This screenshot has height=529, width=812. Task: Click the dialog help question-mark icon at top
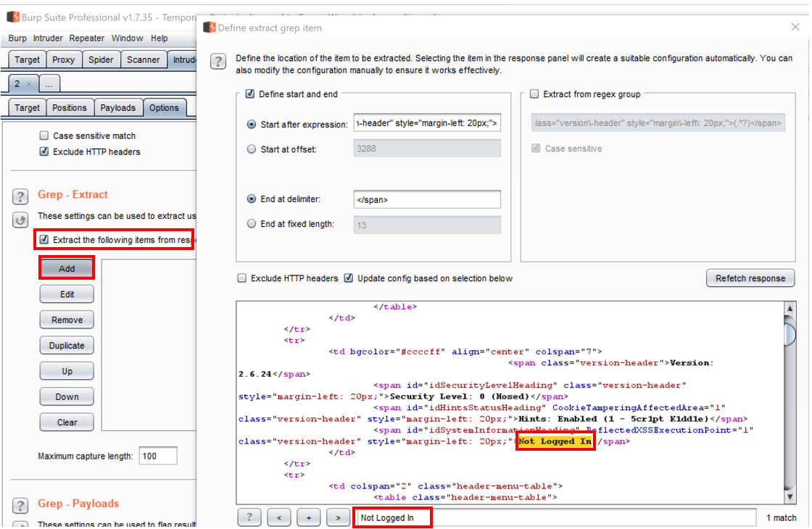(x=218, y=62)
